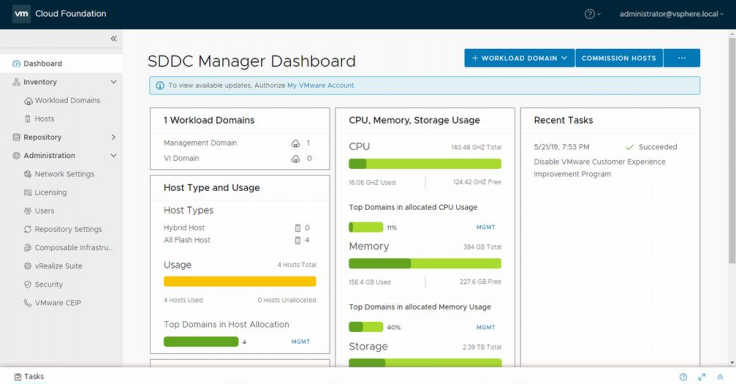
Task: Click the Administration gear icon
Action: [16, 155]
